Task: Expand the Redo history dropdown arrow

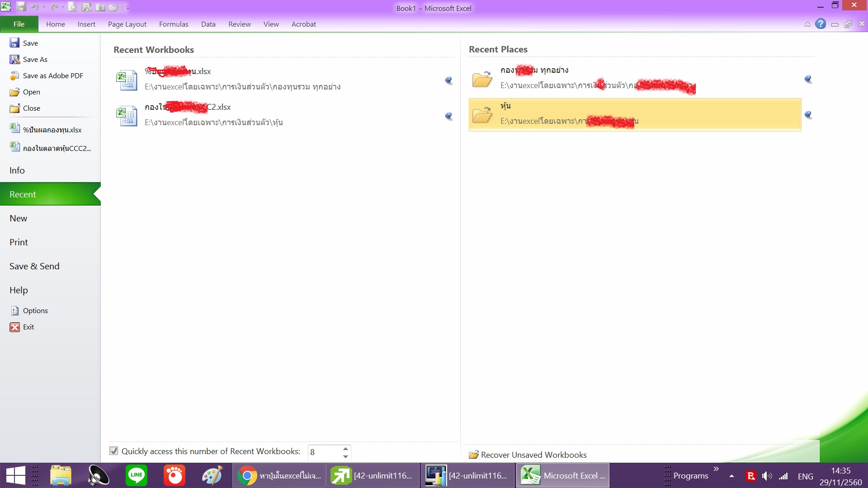Action: 63,7
